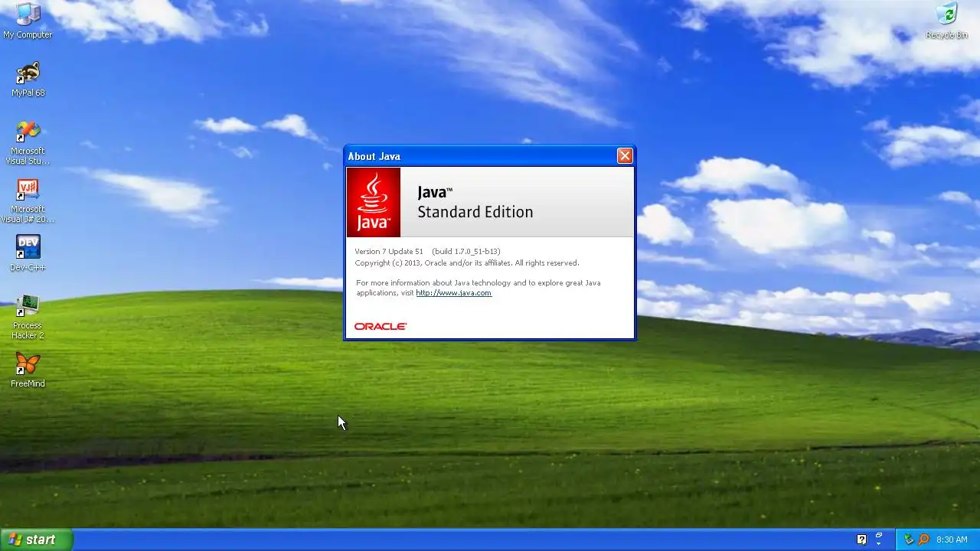
Task: Open the Start menu
Action: pyautogui.click(x=37, y=540)
